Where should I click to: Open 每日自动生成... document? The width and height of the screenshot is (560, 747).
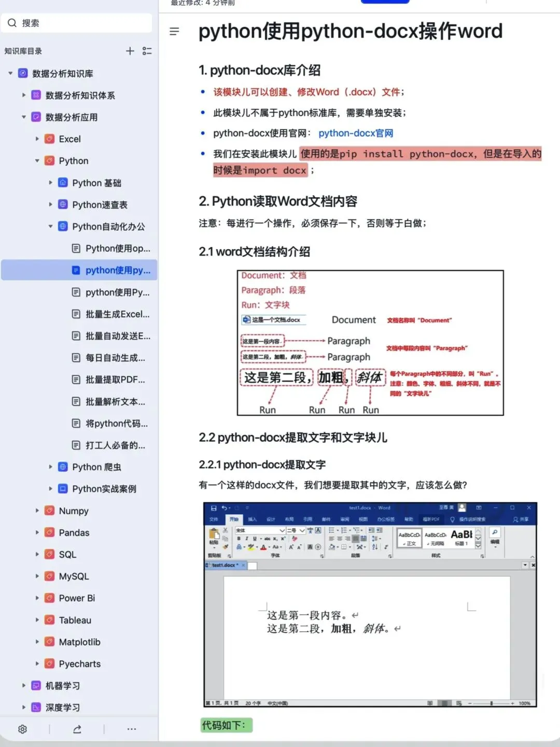coord(109,358)
